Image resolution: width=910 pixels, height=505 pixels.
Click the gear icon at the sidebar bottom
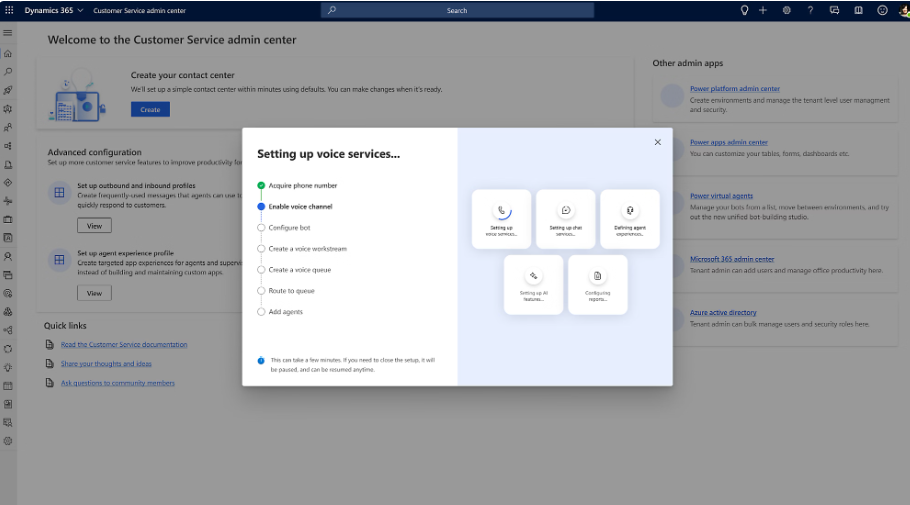coord(8,441)
